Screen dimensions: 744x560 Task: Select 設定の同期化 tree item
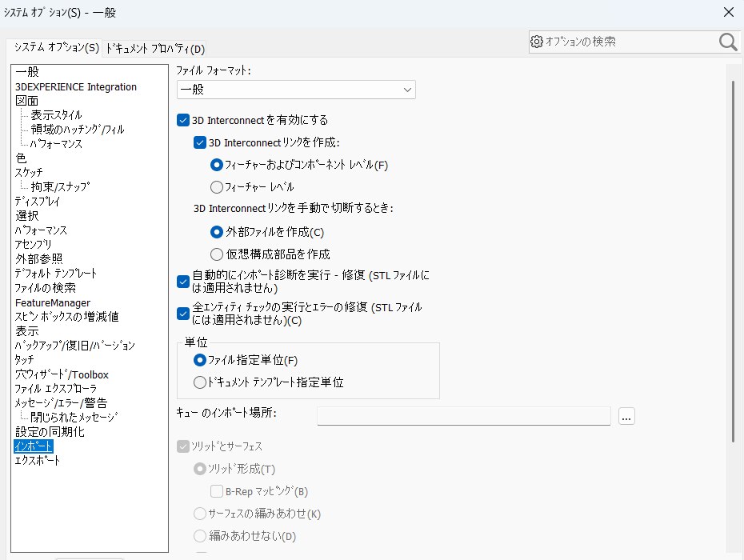[x=50, y=432]
